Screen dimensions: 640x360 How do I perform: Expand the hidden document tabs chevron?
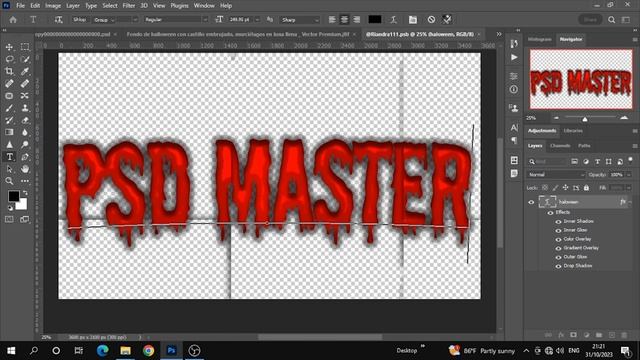click(499, 34)
